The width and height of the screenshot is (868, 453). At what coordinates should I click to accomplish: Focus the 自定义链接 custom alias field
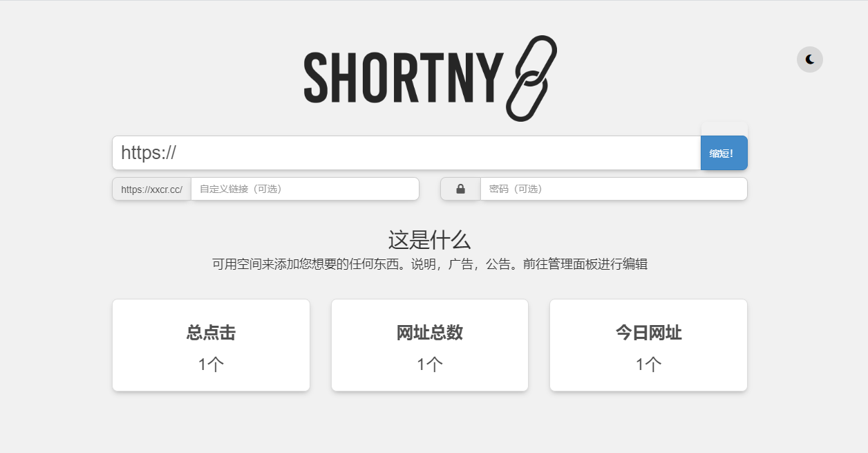[x=305, y=189]
